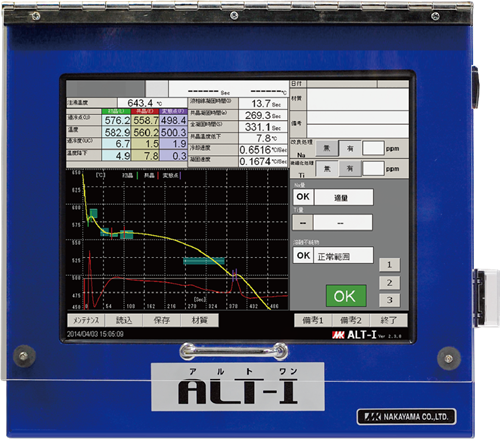
Task: Click the teal marker near 525 level
Action: pos(204,261)
